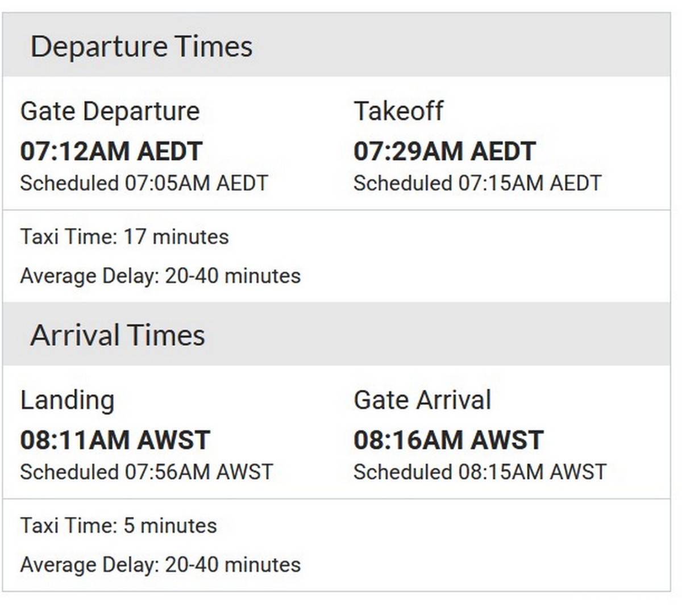This screenshot has height=616, width=682.
Task: Click Scheduled 07:05AM AEDT text
Action: (x=144, y=184)
